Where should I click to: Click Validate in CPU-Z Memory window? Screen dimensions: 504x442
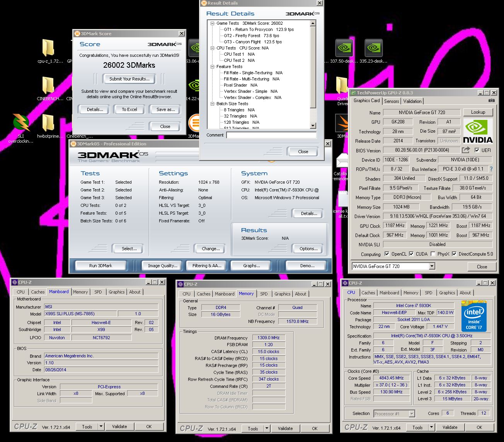click(285, 428)
